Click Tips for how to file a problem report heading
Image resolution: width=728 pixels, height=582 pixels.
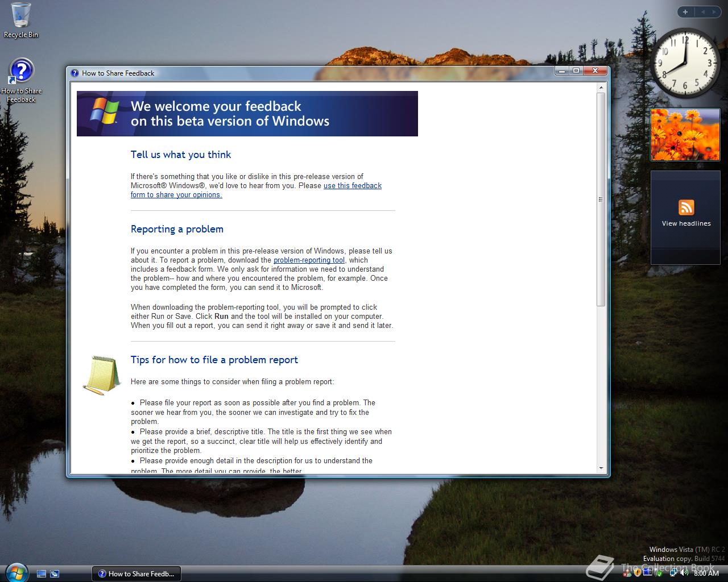[x=214, y=360]
